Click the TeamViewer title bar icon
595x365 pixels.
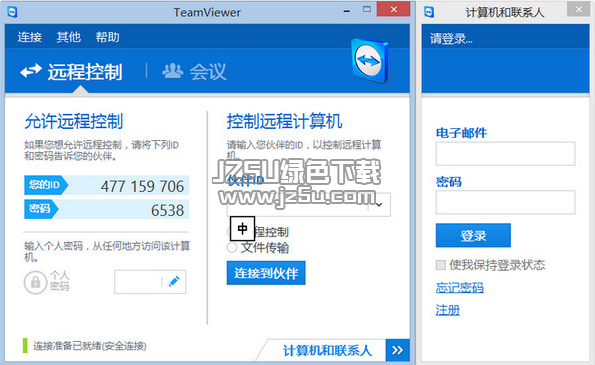(x=13, y=12)
